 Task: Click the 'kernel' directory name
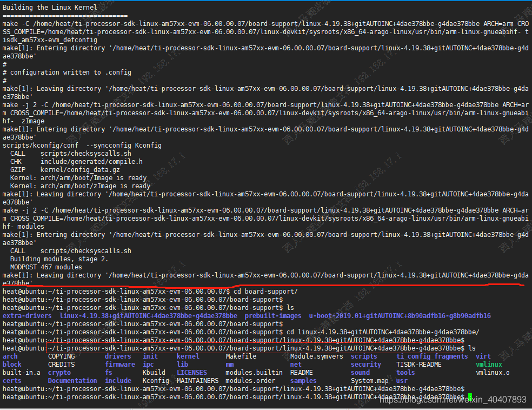tap(188, 356)
